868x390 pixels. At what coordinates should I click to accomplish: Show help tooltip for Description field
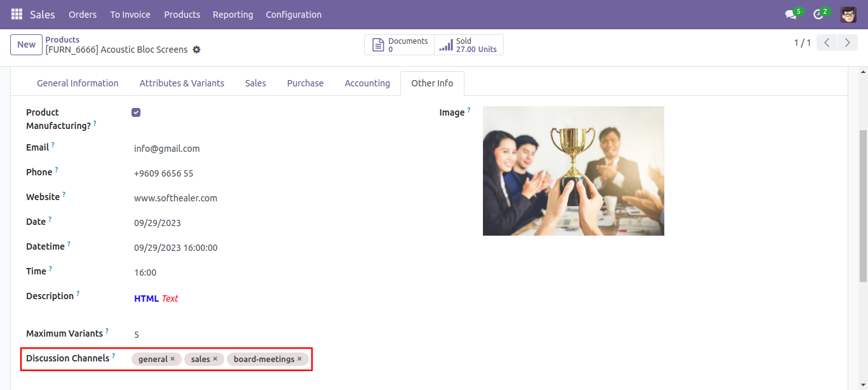pos(78,293)
